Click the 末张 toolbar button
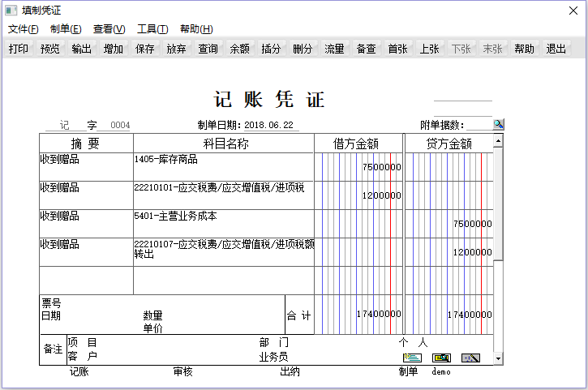This screenshot has width=588, height=390. pos(492,49)
